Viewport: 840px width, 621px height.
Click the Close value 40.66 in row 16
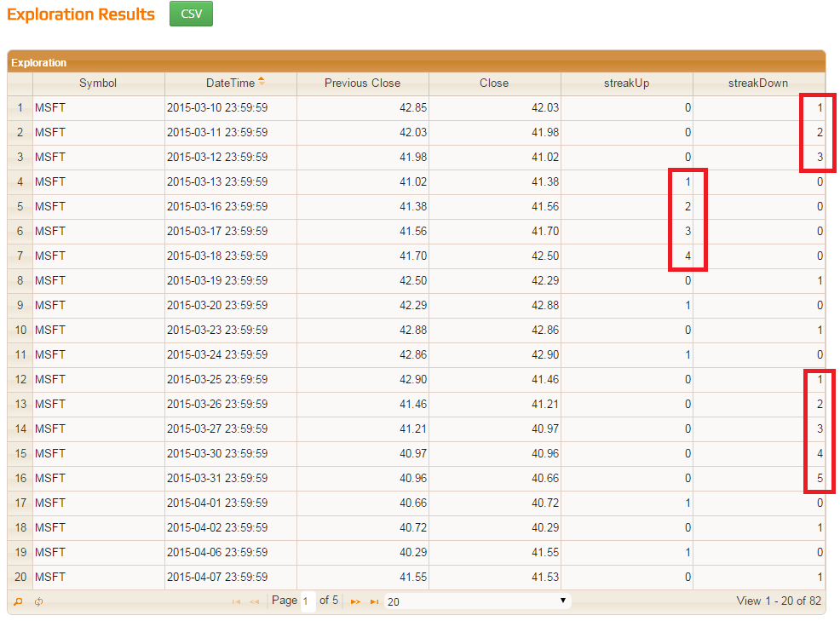coord(545,477)
